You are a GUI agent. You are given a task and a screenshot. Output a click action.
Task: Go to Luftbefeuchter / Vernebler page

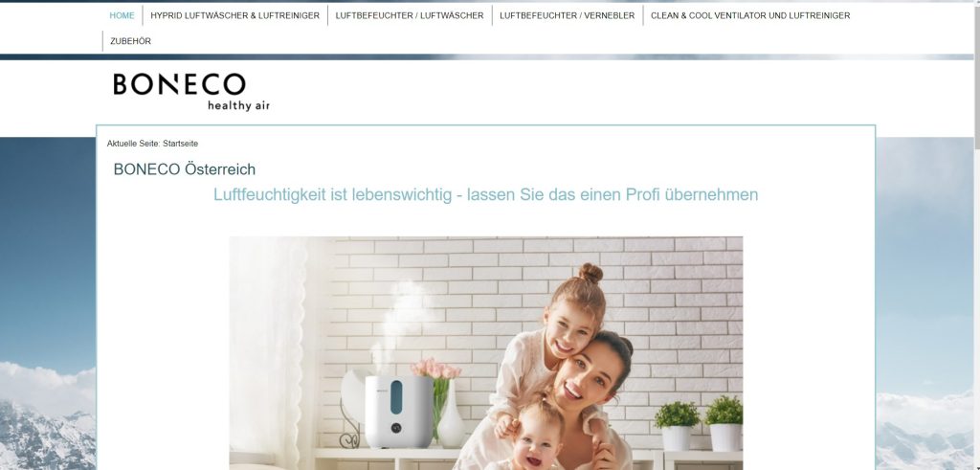coord(567,15)
